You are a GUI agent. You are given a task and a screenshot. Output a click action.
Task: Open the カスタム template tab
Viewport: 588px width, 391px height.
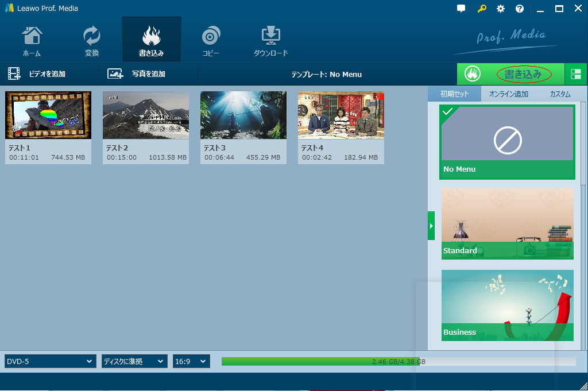point(560,94)
